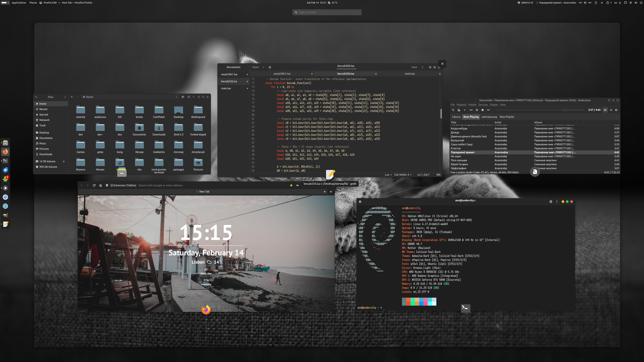Toggle night light moon icon in top bar
This screenshot has height=362, width=644.
620,3
